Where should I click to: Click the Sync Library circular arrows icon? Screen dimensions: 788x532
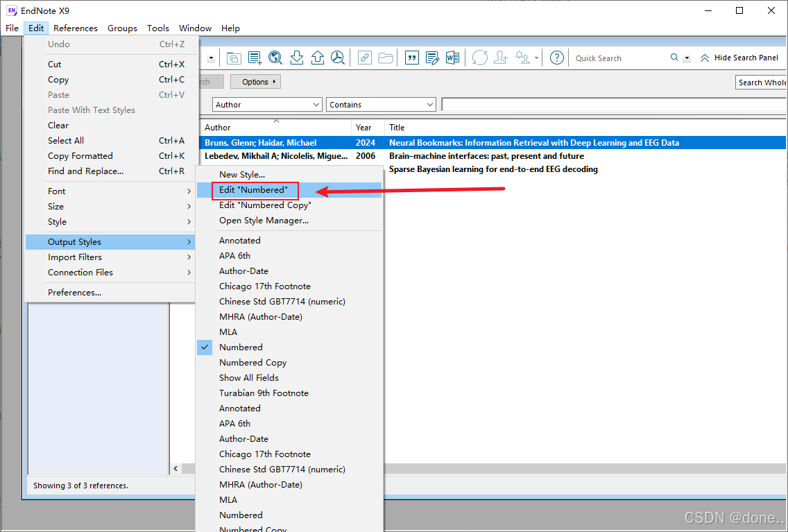pyautogui.click(x=480, y=58)
